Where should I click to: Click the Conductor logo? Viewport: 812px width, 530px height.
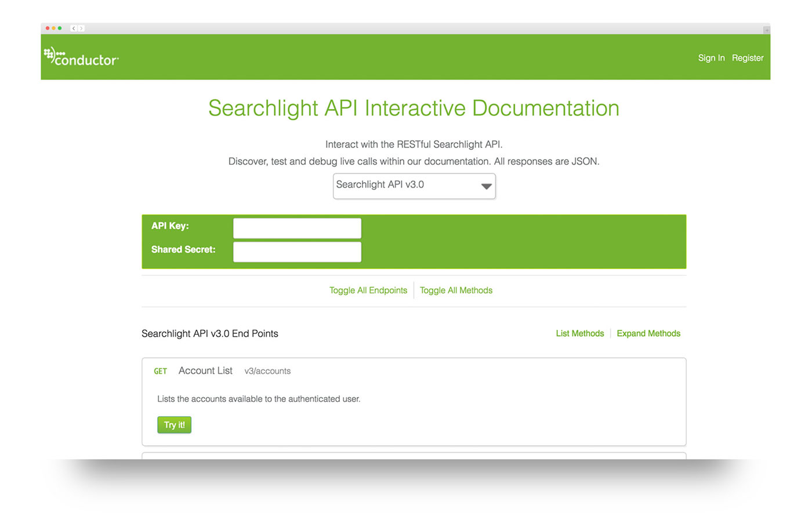point(81,57)
